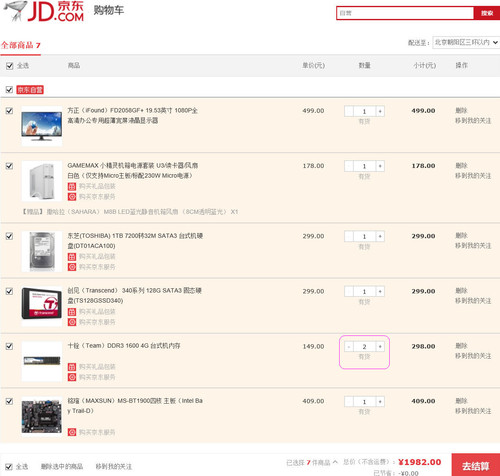Image resolution: width=500 pixels, height=476 pixels.
Task: Click the JD service icon under TOSHIBA hard drive
Action: click(72, 267)
